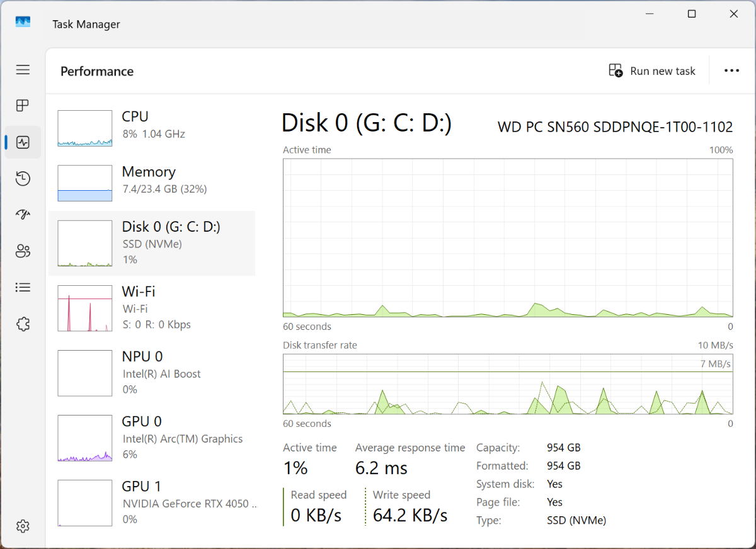The width and height of the screenshot is (756, 549).
Task: Open the Startup apps page icon
Action: [23, 215]
